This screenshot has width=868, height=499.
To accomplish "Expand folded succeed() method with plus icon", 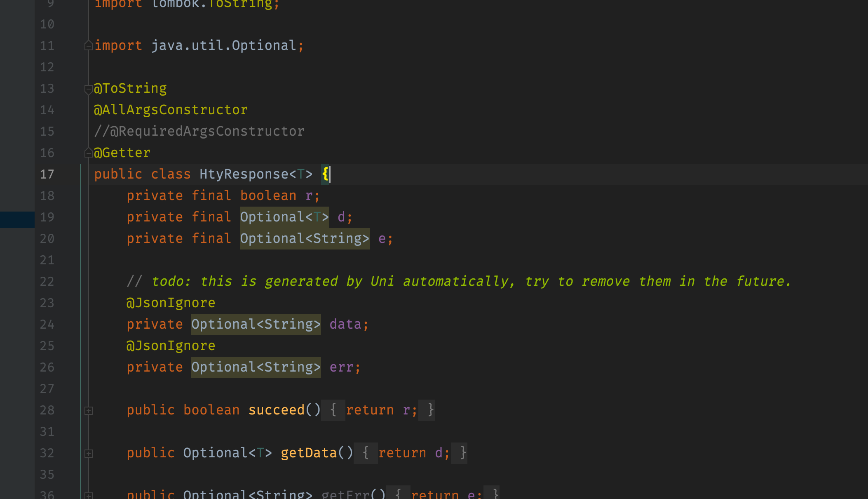I will 89,411.
